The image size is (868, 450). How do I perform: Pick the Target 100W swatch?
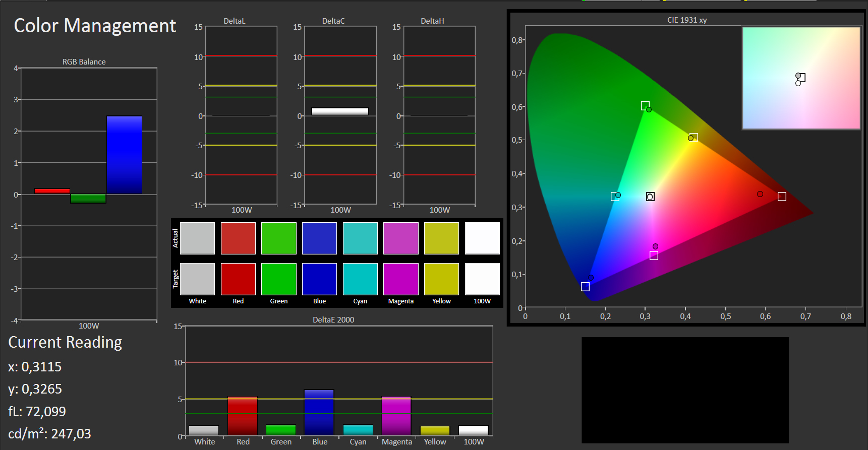tap(482, 279)
